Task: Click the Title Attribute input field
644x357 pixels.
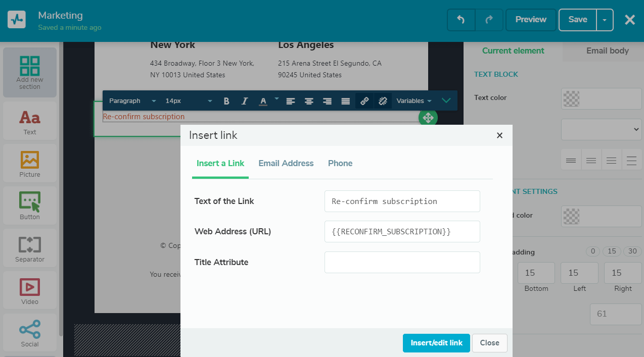Action: (x=402, y=263)
